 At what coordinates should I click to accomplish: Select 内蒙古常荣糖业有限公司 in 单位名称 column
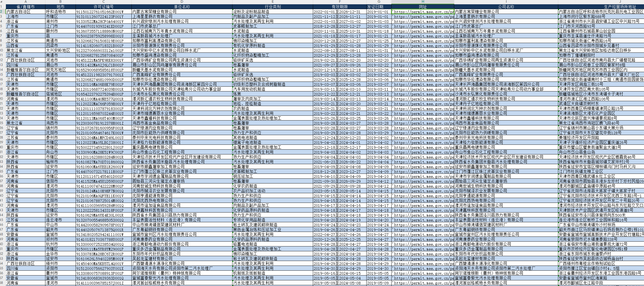tap(182, 12)
